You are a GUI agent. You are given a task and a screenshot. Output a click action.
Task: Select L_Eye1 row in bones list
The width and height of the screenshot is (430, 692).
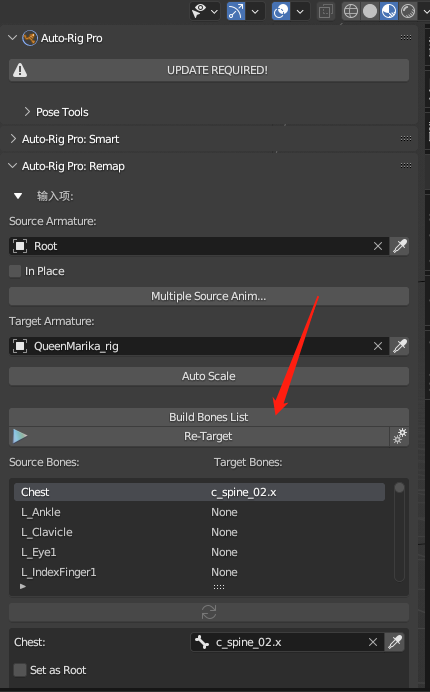click(199, 552)
